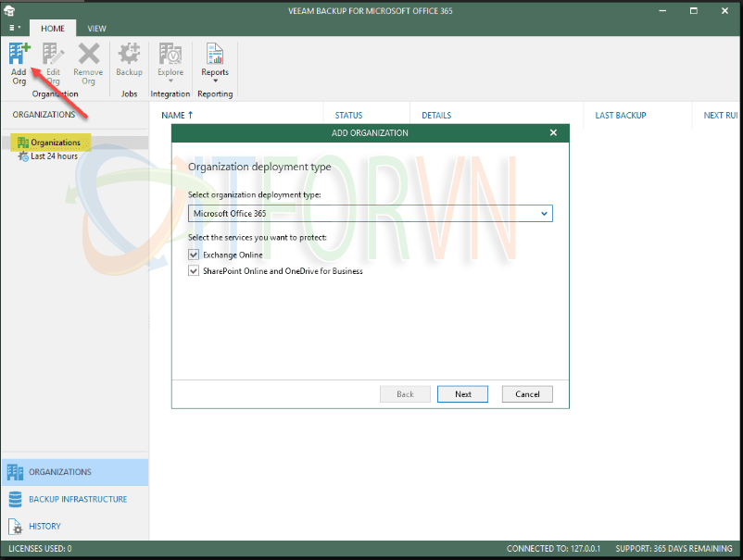Expand the organization deployment type dropdown

(x=544, y=214)
